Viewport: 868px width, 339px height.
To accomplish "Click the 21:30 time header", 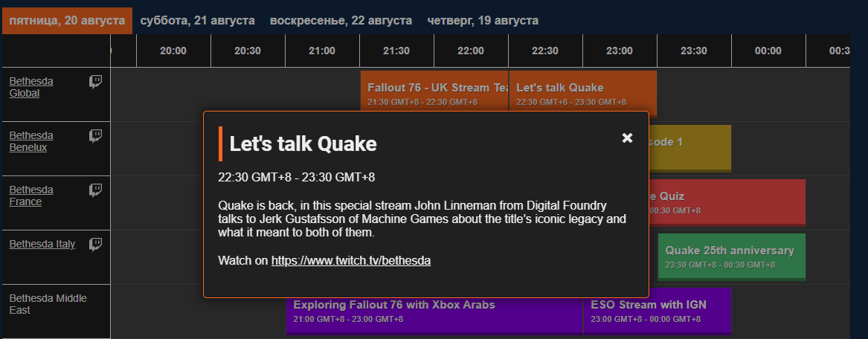I will pyautogui.click(x=396, y=51).
